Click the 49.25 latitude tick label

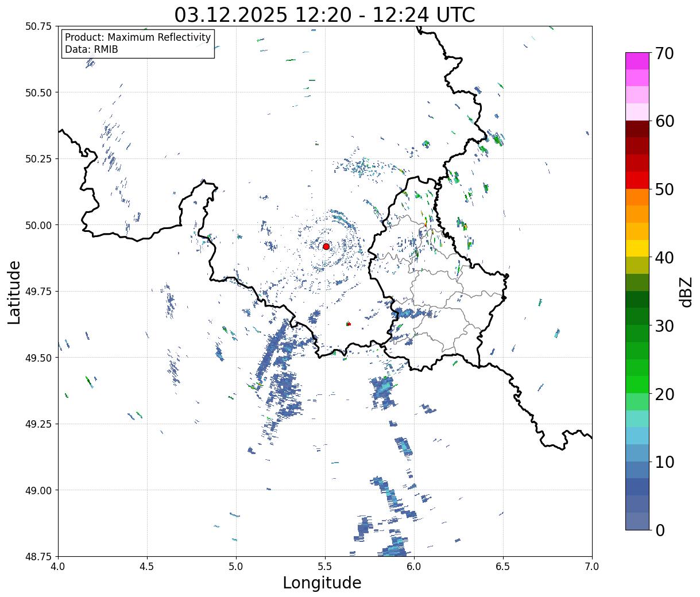[x=38, y=424]
